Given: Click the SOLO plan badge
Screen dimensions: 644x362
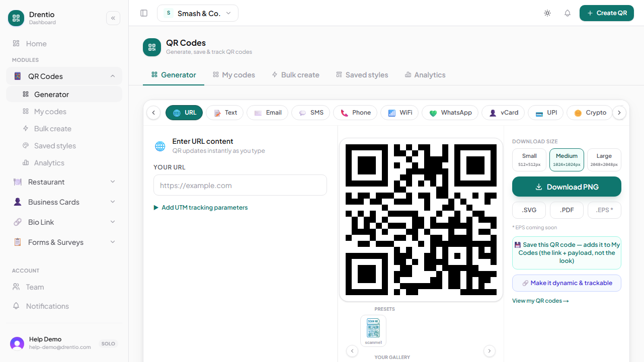Looking at the screenshot, I should coord(108,344).
